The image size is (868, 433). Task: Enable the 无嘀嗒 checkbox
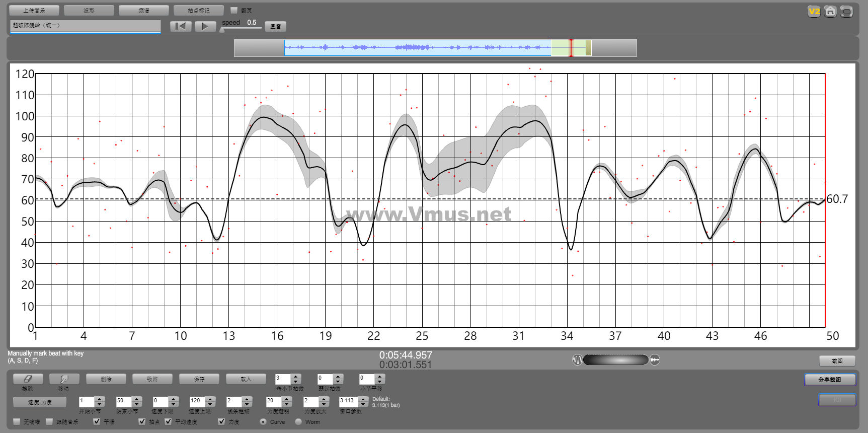pyautogui.click(x=17, y=421)
